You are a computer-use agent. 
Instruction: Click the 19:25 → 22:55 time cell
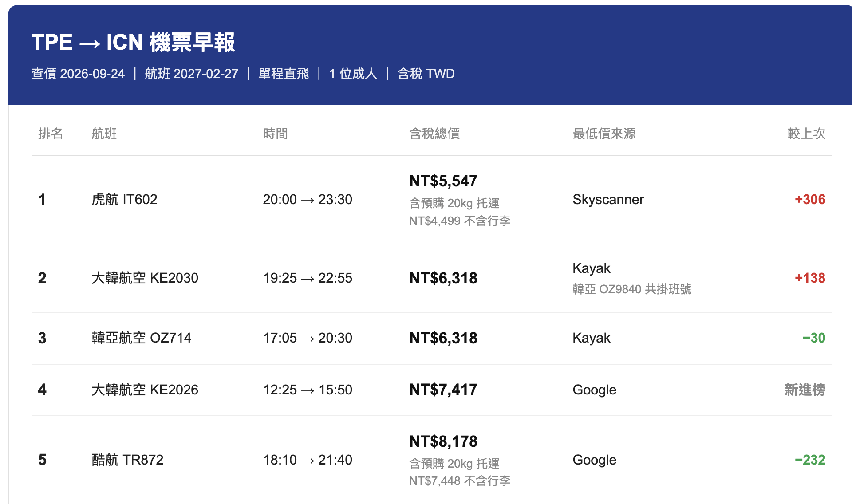(308, 278)
